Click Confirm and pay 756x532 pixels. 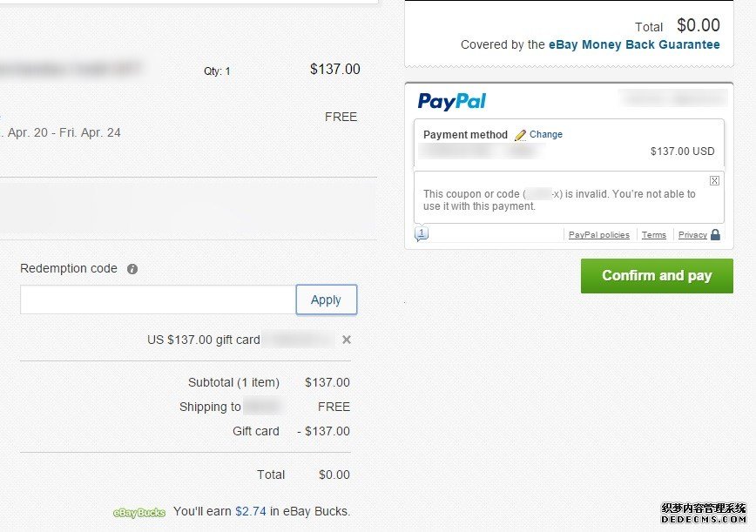pos(657,276)
